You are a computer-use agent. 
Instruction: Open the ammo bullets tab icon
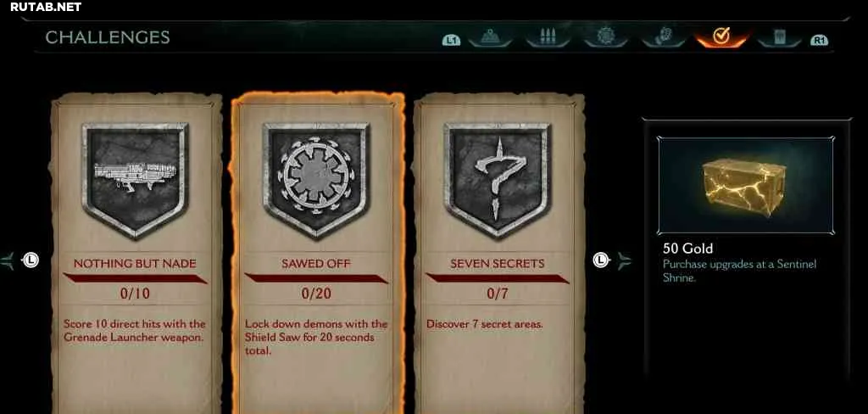[548, 37]
